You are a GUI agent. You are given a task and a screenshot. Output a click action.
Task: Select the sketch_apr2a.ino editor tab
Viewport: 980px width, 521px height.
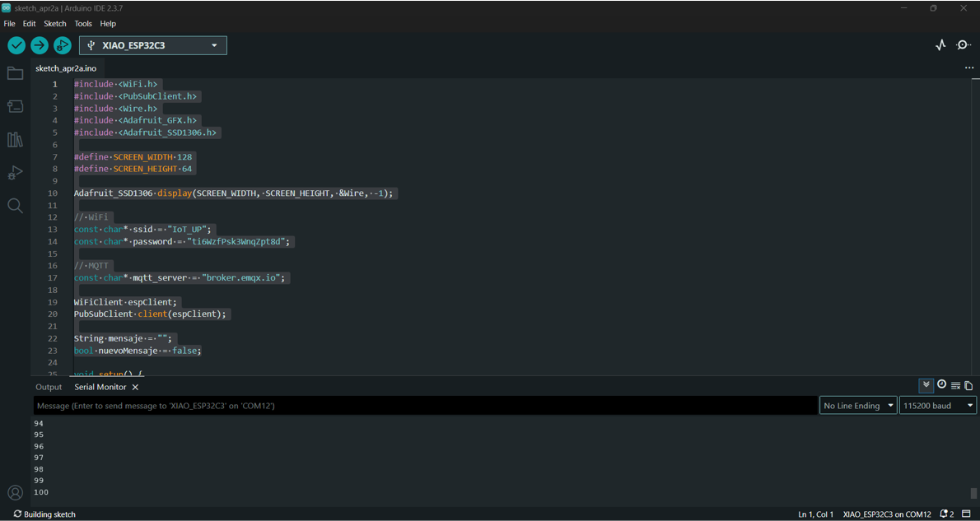[x=66, y=68]
